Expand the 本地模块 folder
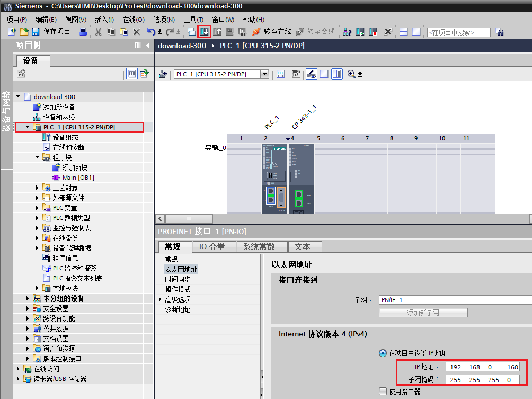 pyautogui.click(x=37, y=288)
